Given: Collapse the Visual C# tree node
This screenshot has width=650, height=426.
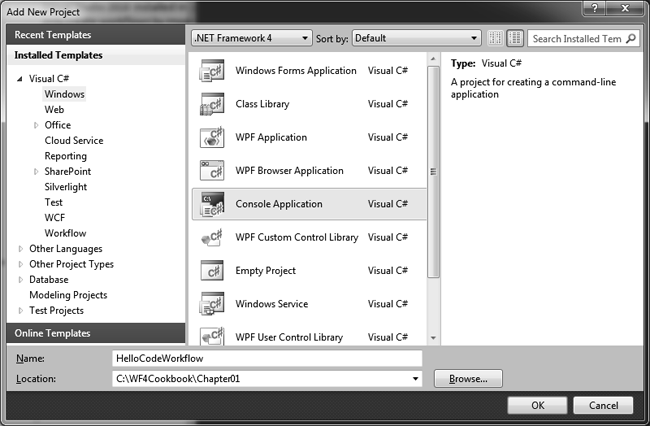Looking at the screenshot, I should coord(19,79).
